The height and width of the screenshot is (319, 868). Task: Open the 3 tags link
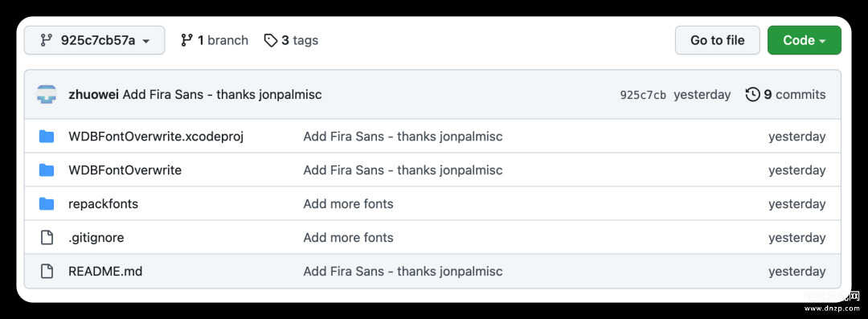[291, 40]
